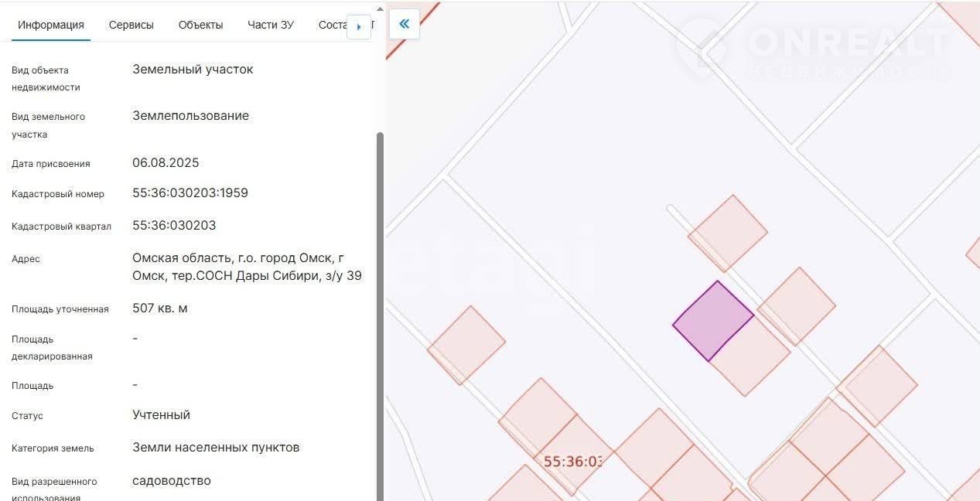Collapse the info panel using double-chevron button
The height and width of the screenshot is (501, 980).
[404, 24]
